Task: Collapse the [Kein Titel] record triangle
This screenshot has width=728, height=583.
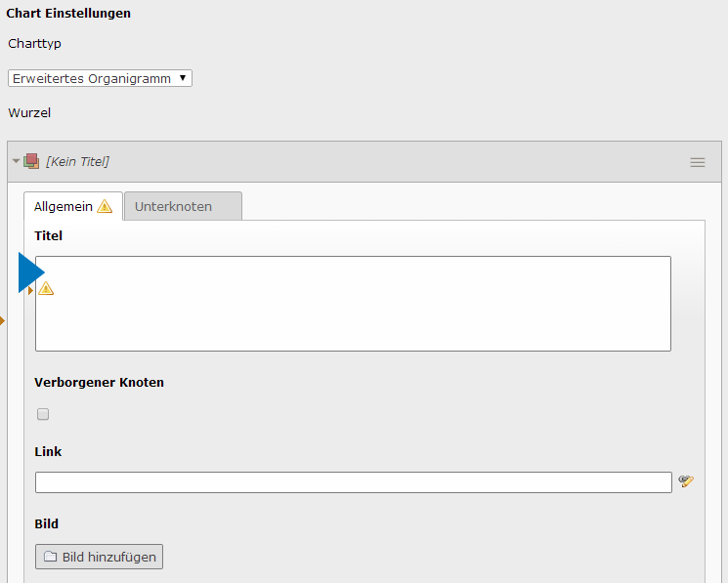Action: (x=16, y=161)
